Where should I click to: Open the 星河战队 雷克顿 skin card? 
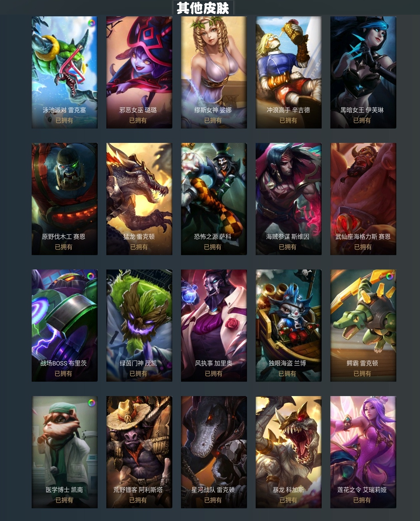click(x=214, y=452)
